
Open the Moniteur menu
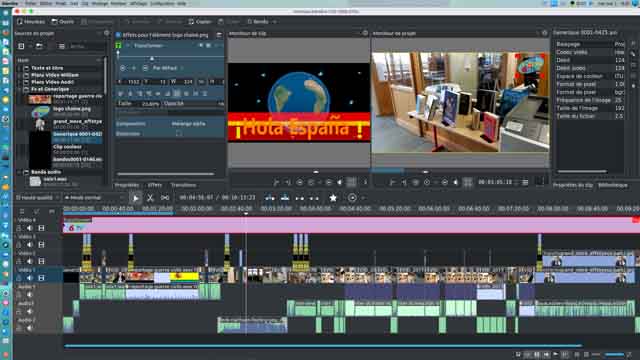[x=118, y=3]
